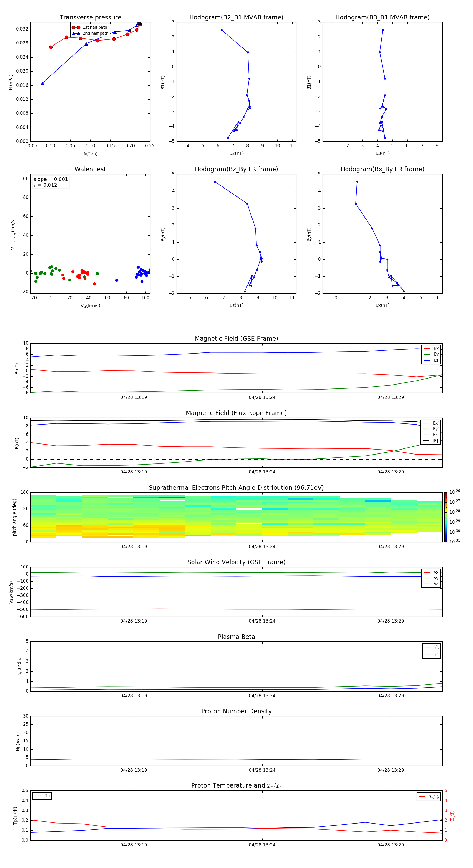The image size is (473, 868).
Task: Click the topmost data point in the B2_B1 hodogram
Action: 222,30
